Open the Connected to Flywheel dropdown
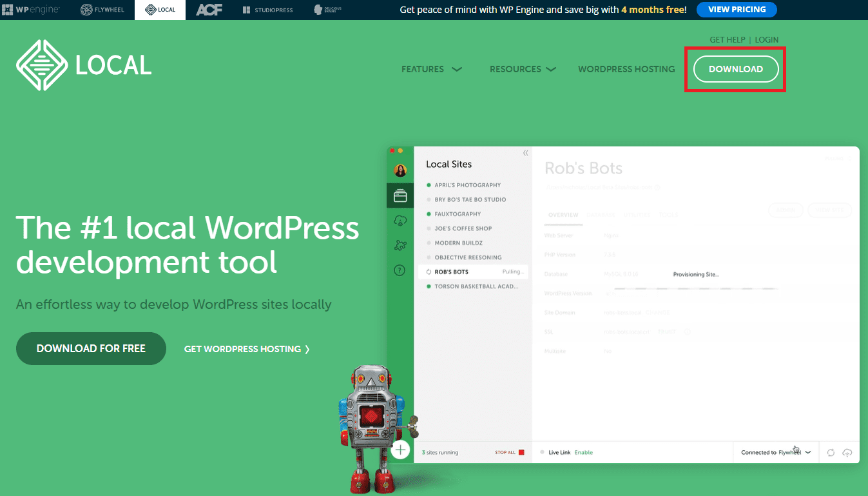868x496 pixels. (776, 453)
